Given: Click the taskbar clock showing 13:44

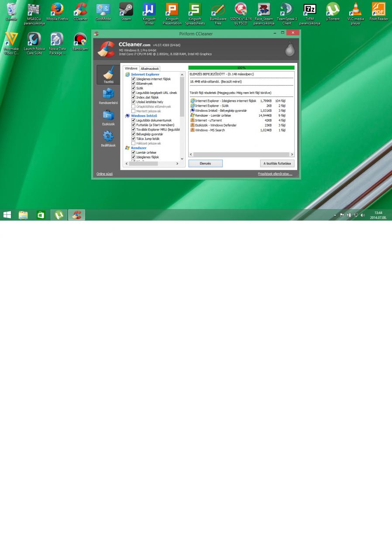Looking at the screenshot, I should click(x=378, y=215).
